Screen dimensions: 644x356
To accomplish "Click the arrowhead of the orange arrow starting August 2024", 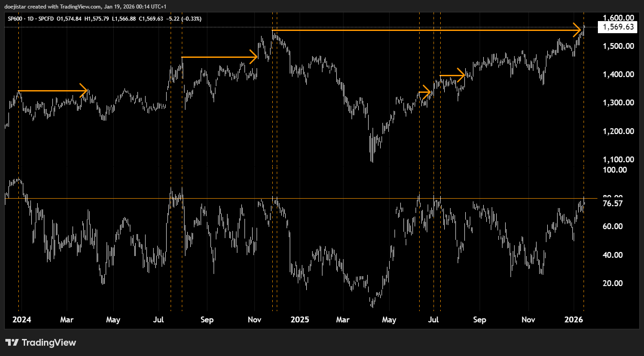I will 255,57.
